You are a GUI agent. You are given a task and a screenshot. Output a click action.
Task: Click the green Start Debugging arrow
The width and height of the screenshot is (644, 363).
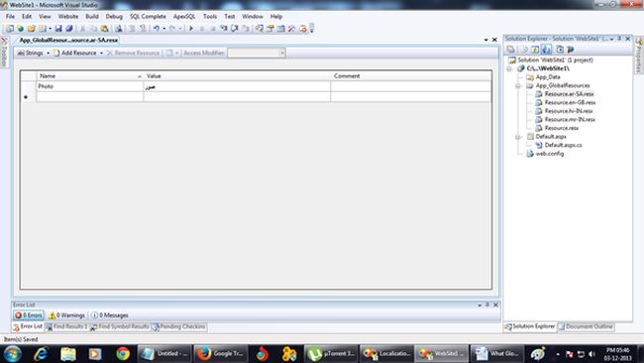tap(191, 29)
